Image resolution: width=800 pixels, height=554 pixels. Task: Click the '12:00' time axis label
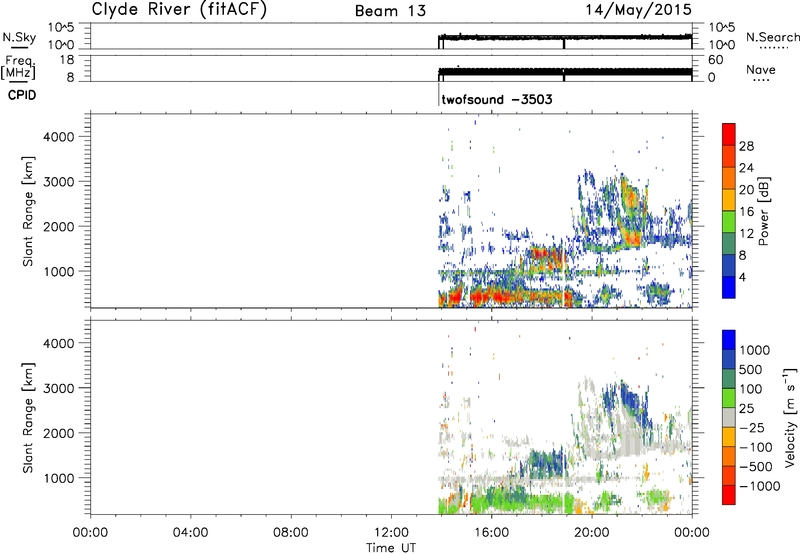point(391,533)
